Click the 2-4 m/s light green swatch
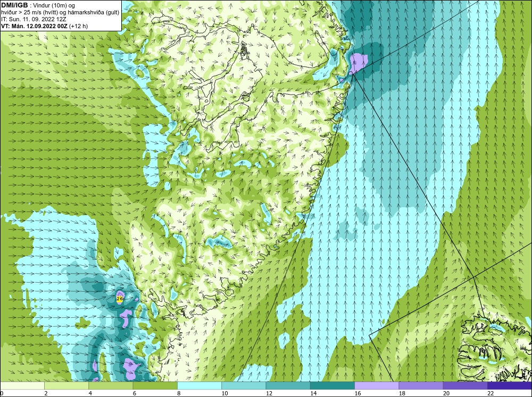This screenshot has width=532, height=397. [x=66, y=385]
